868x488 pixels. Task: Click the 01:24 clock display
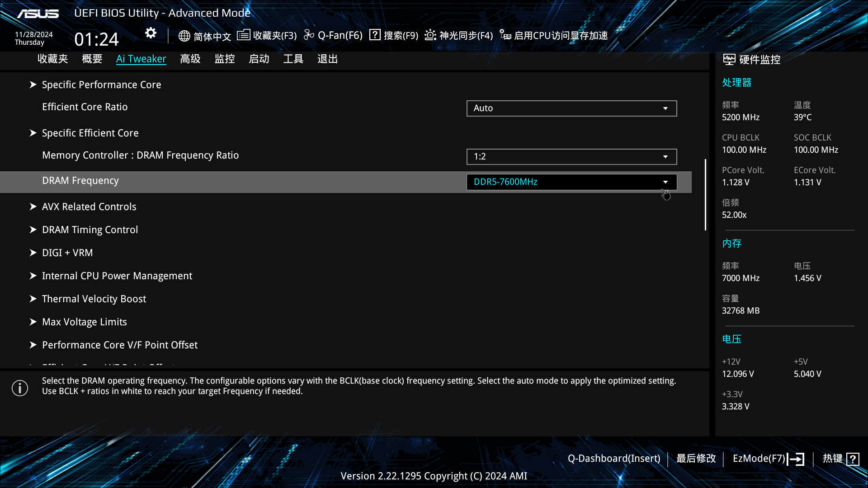tap(97, 39)
